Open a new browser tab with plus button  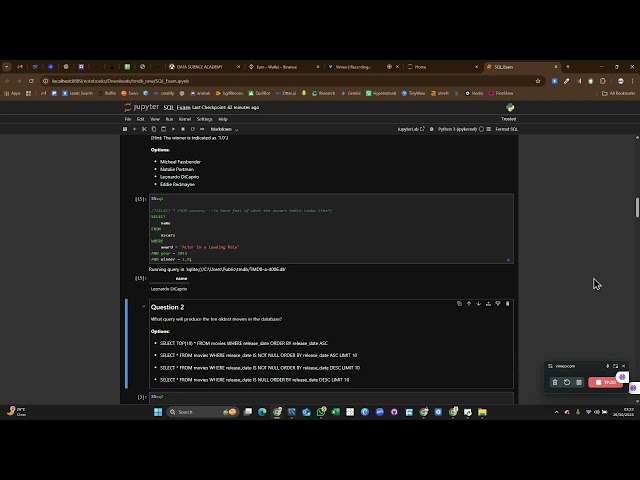click(568, 67)
